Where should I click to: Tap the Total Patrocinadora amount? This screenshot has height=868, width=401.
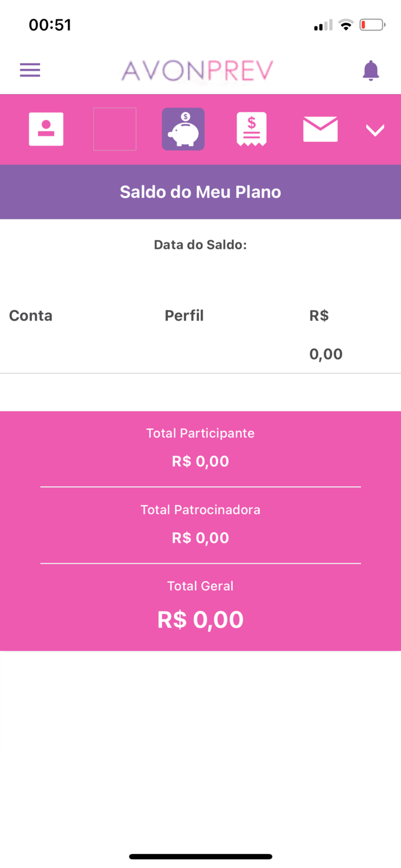[200, 538]
